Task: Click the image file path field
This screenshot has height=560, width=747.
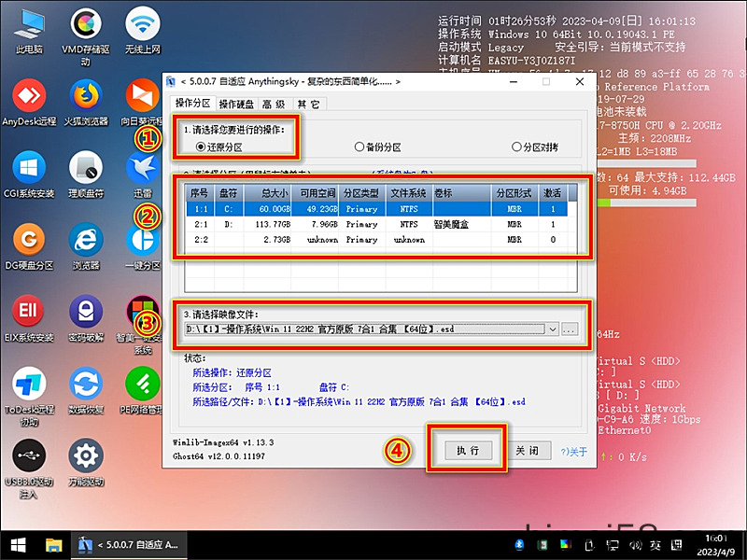Action: (x=365, y=329)
